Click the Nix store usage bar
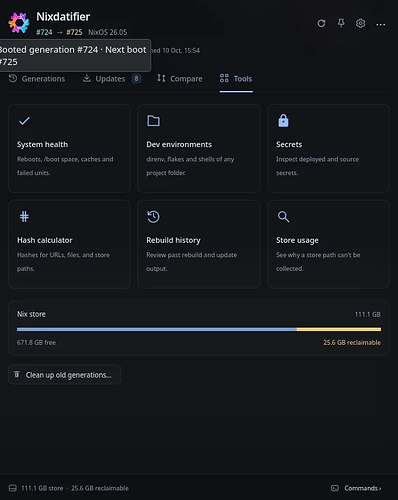Screen dimensions: 398x500 click(x=199, y=329)
